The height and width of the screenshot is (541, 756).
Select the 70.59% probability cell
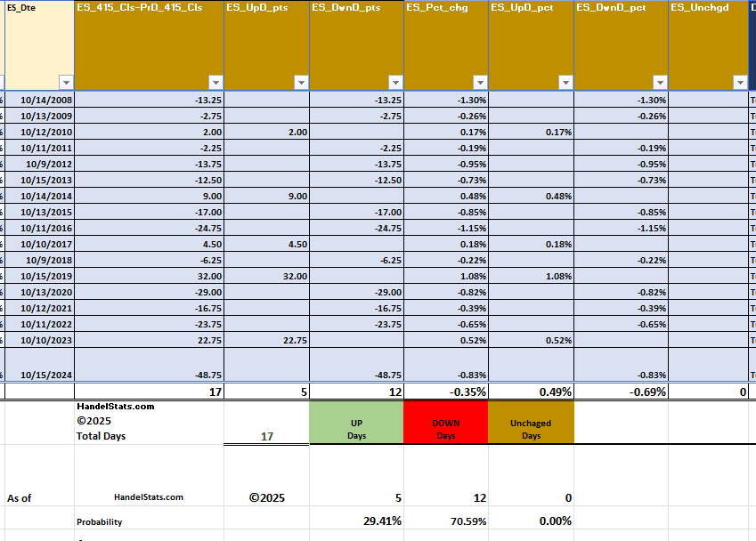446,521
